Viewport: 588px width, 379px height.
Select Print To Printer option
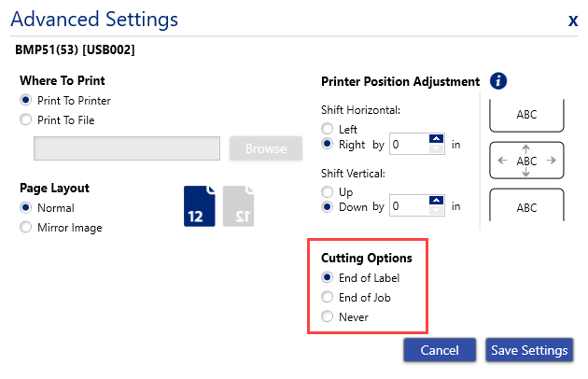tap(25, 101)
